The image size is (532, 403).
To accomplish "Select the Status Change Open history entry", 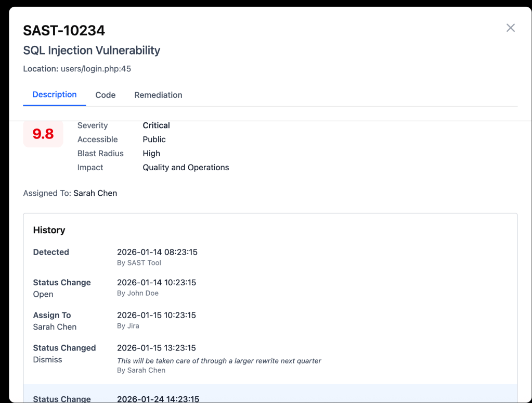I will coord(61,288).
